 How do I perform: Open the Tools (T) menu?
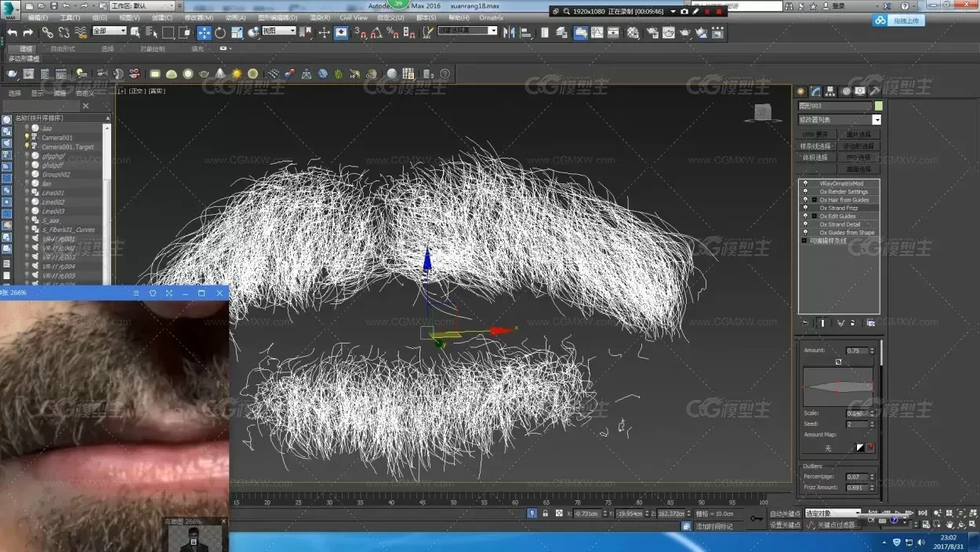71,17
